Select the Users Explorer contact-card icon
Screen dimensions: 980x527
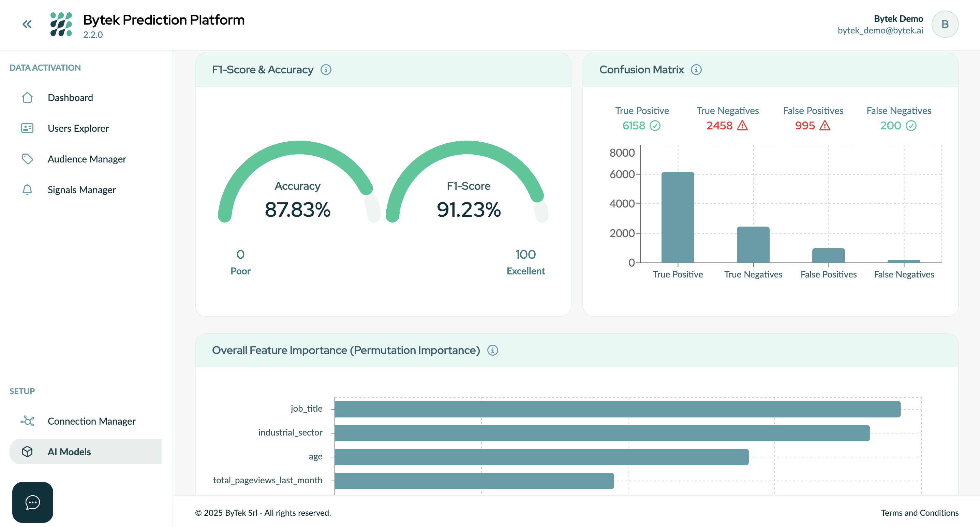click(27, 128)
